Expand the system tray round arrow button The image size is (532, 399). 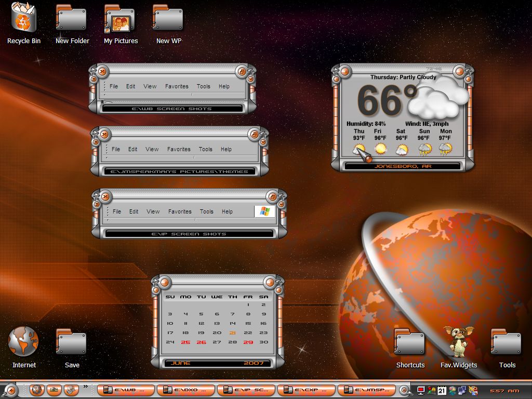point(404,390)
